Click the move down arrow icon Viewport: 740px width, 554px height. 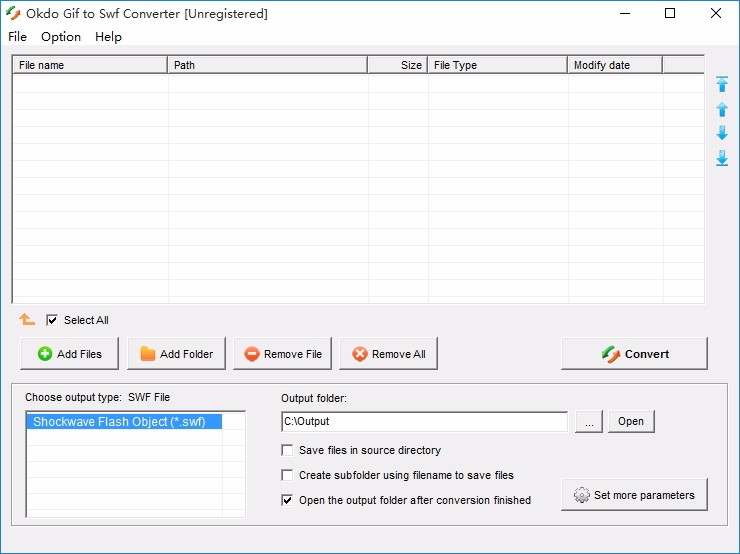click(x=722, y=133)
